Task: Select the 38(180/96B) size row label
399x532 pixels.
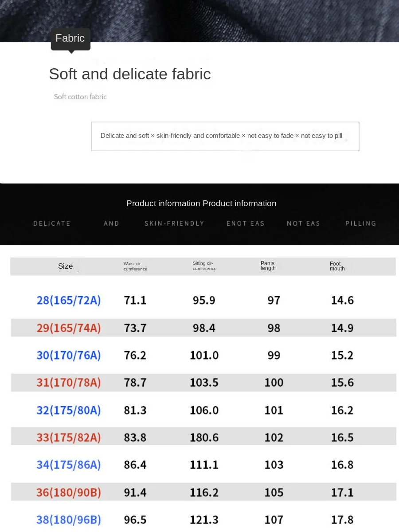Action: click(69, 520)
